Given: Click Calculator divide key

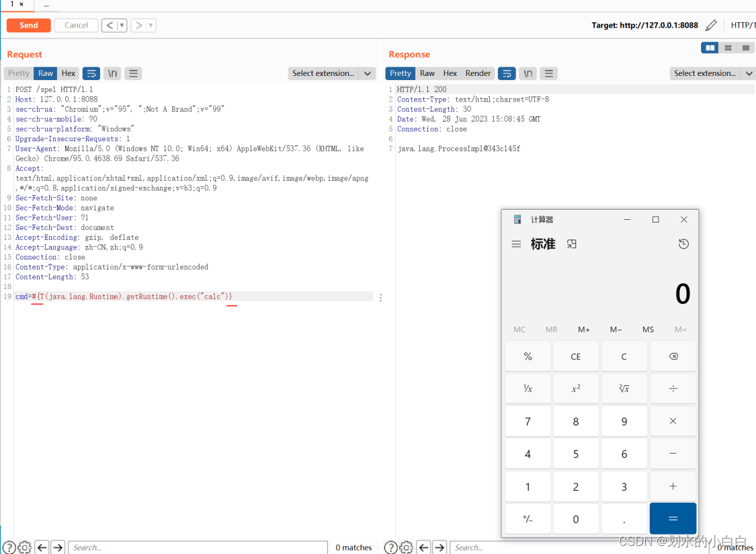Looking at the screenshot, I should pyautogui.click(x=673, y=389).
